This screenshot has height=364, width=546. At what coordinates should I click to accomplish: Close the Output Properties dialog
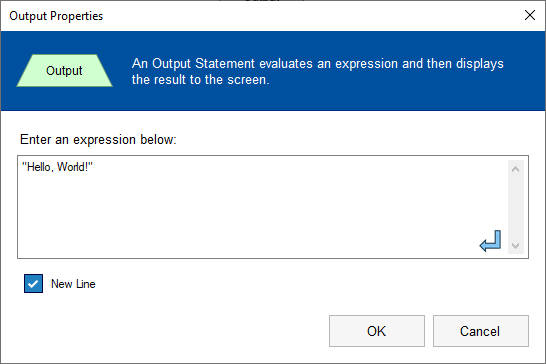(530, 15)
